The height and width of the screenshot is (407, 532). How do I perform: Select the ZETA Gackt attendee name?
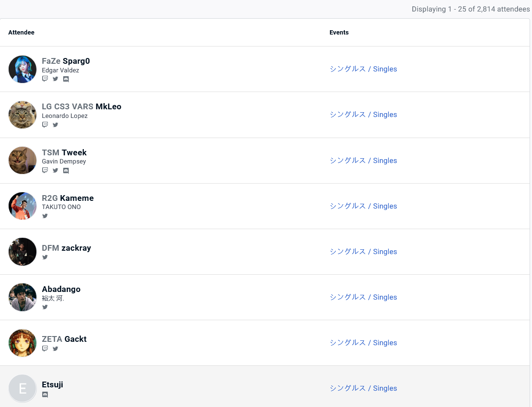point(64,339)
